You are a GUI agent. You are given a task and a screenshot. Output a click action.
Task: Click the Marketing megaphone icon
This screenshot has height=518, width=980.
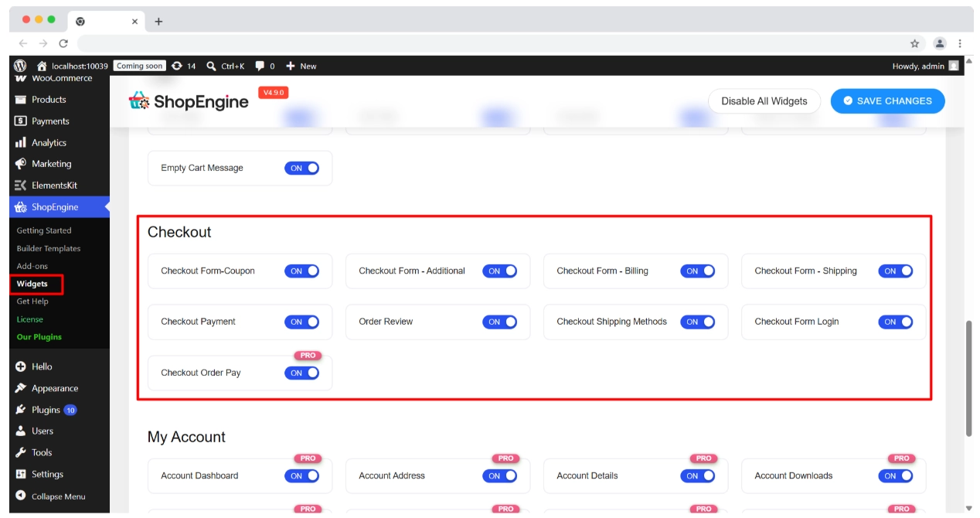coord(21,164)
